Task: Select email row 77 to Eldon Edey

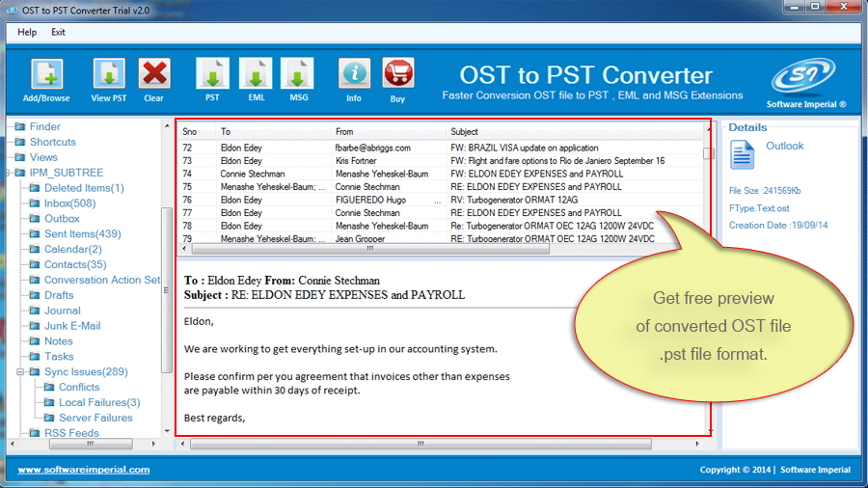Action: 441,212
